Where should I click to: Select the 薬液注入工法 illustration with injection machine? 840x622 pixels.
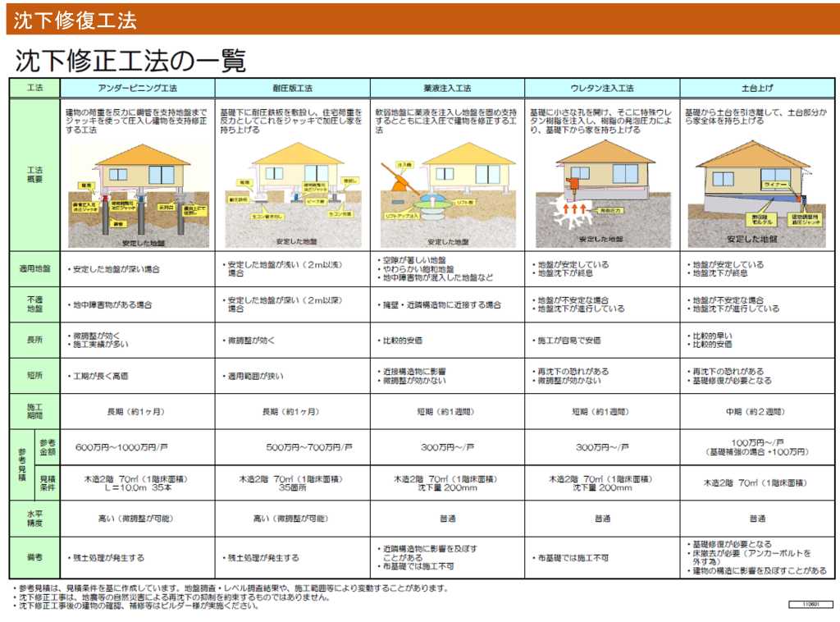(x=446, y=195)
